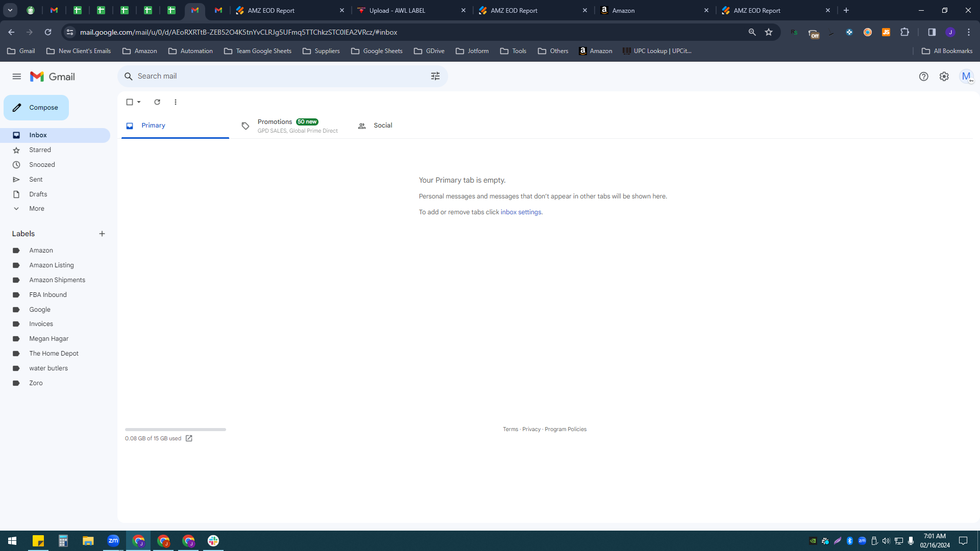Switch to the Primary tab

pyautogui.click(x=175, y=126)
